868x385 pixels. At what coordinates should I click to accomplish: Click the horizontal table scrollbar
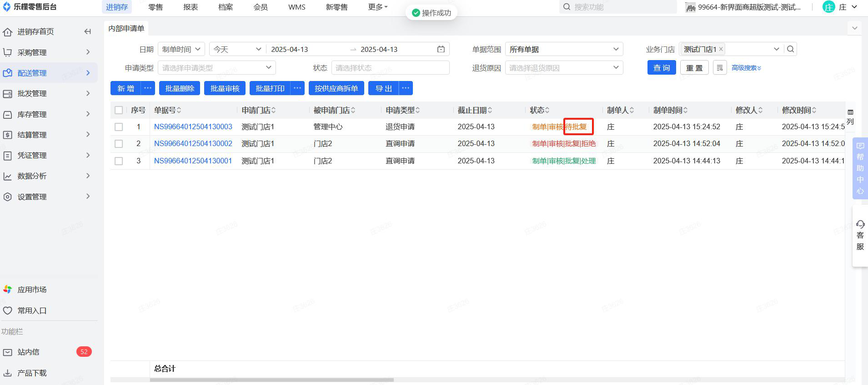271,380
